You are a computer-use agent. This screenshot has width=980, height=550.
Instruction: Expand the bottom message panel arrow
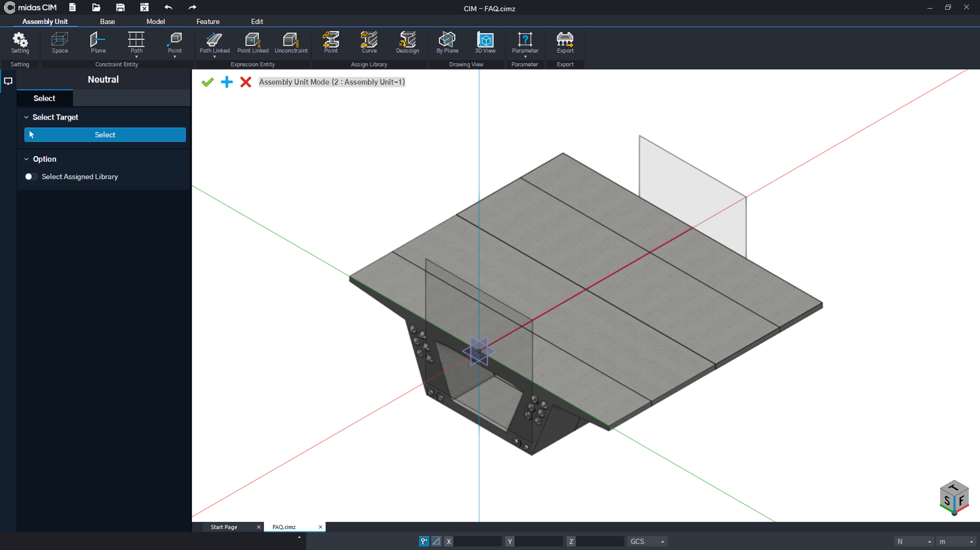299,537
